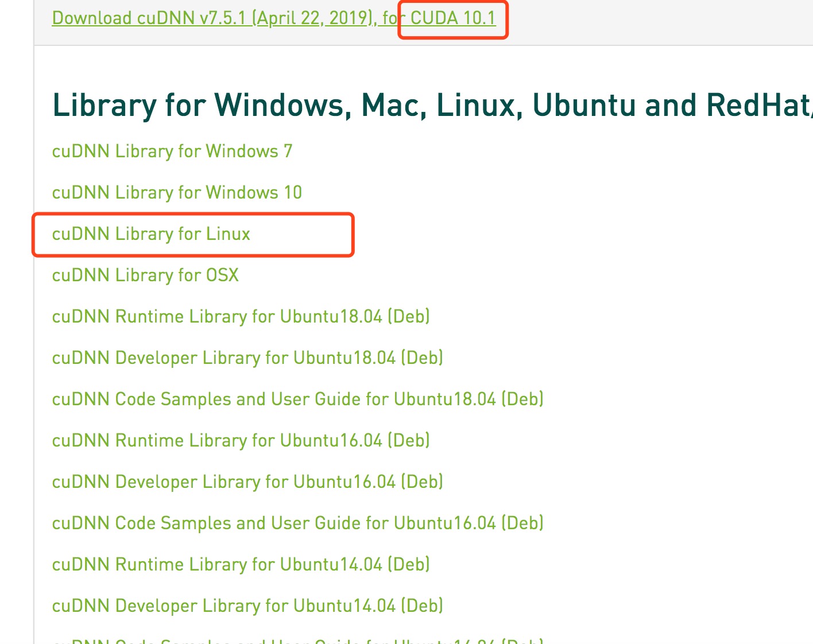Image resolution: width=813 pixels, height=644 pixels.
Task: Click cuDNN Developer Library for Ubuntu18.04 (Deb)
Action: tap(247, 358)
